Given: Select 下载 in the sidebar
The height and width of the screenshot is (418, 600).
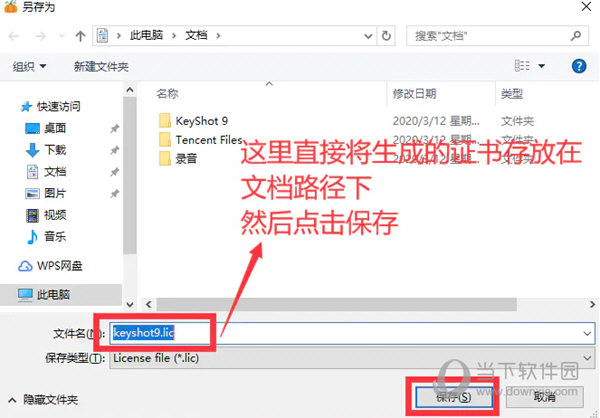Looking at the screenshot, I should point(46,150).
